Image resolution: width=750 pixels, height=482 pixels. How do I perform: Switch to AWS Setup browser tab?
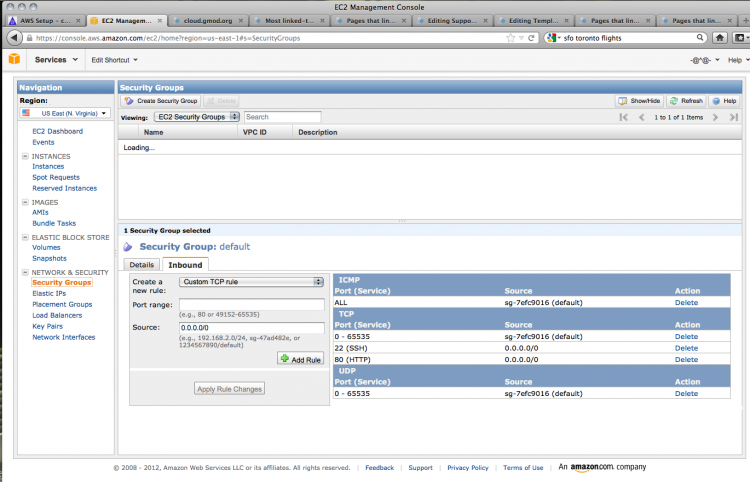coord(45,21)
